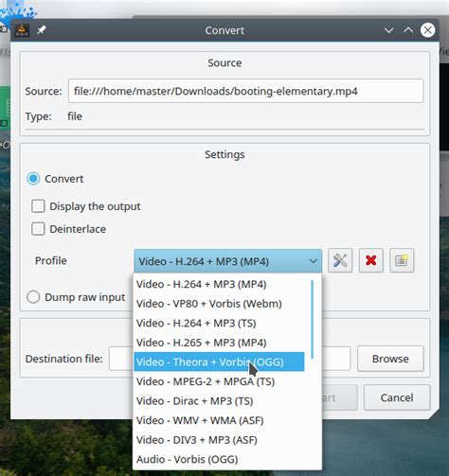Delete selected profile with red X icon
Viewport: 449px width, 476px height.
(x=371, y=260)
